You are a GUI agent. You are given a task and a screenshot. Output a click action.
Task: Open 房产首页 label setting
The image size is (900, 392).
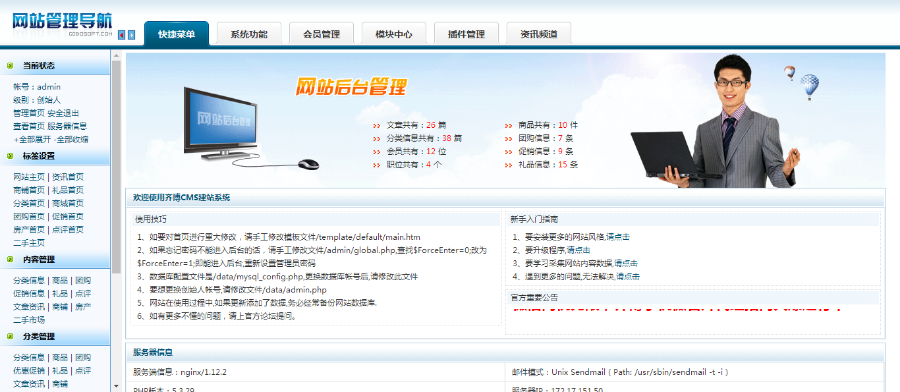(29, 230)
